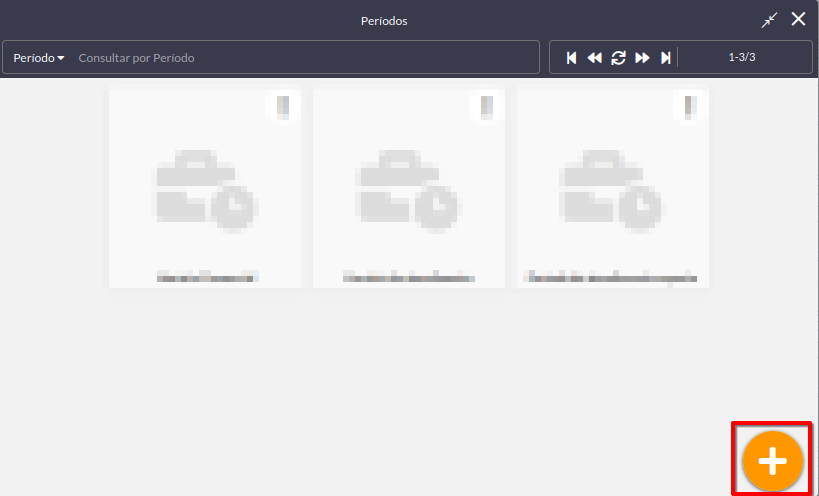Open the middle período card

(408, 188)
